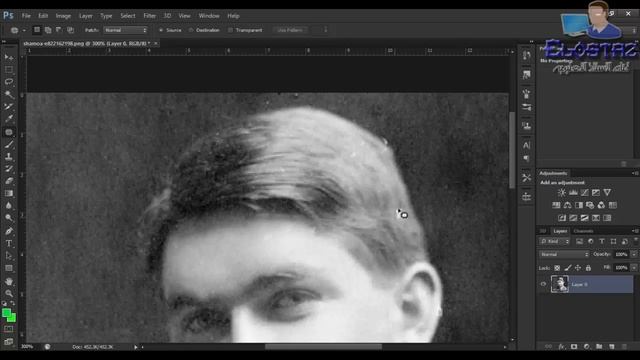Select the Rectangle shape tool
Screen dimensions: 640x360
(x=9, y=268)
